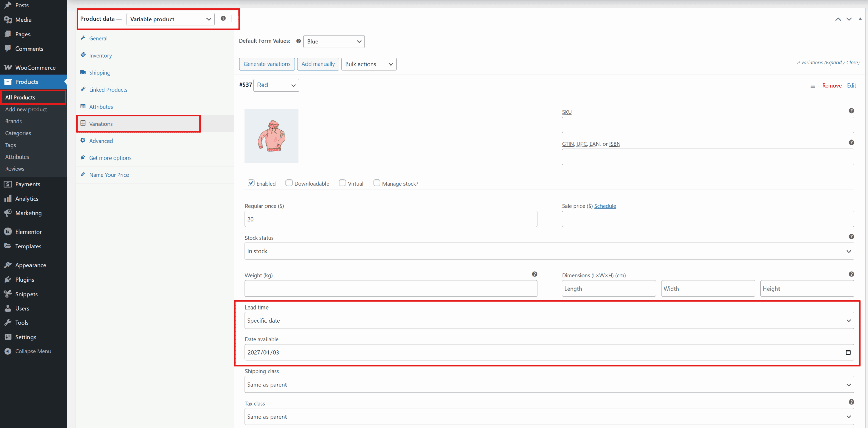868x428 pixels.
Task: Open All Products submenu item
Action: tap(34, 97)
